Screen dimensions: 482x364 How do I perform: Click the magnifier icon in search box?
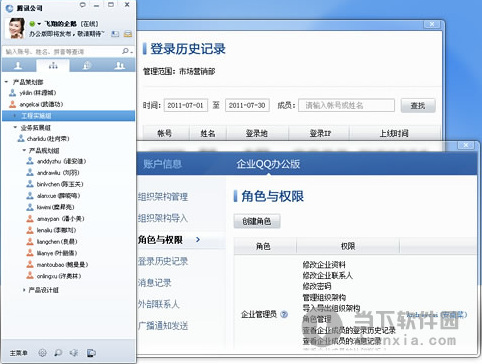(x=125, y=51)
